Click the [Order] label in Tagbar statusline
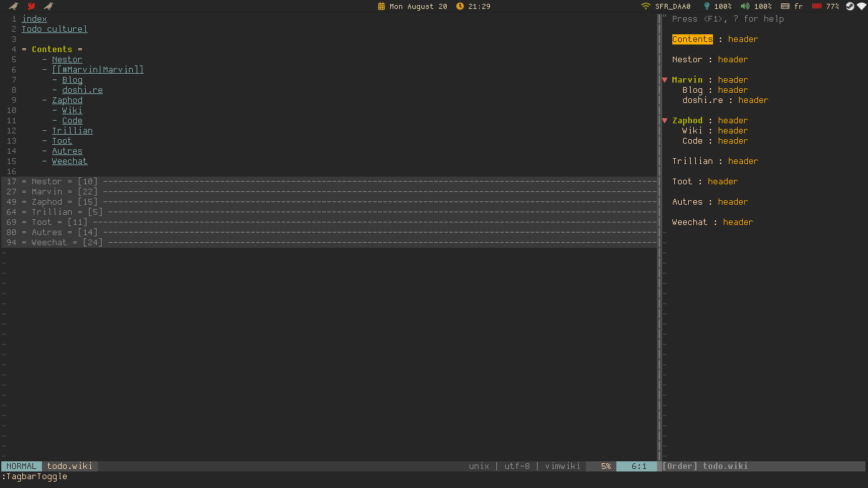 point(679,466)
